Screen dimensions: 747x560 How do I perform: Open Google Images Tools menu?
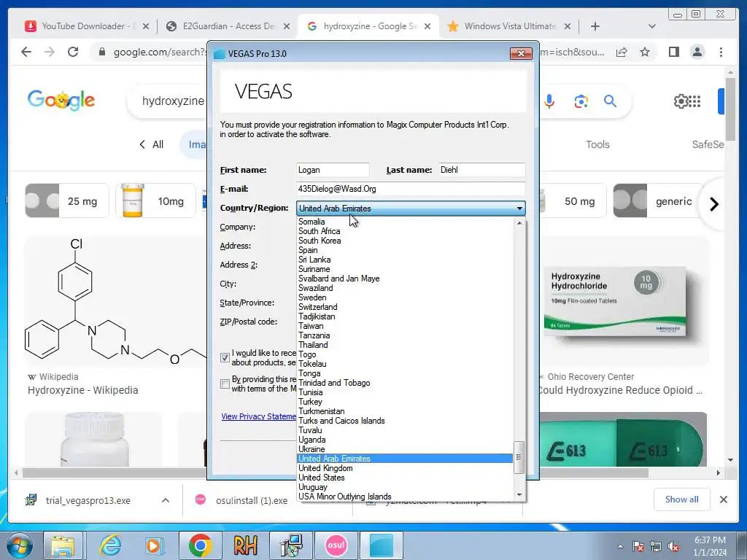pos(597,144)
